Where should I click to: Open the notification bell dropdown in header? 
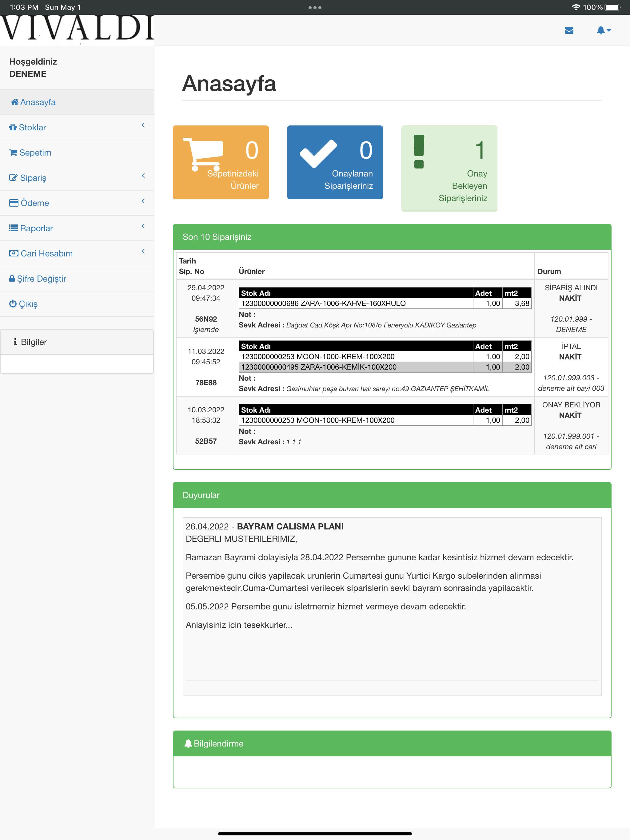pyautogui.click(x=604, y=30)
